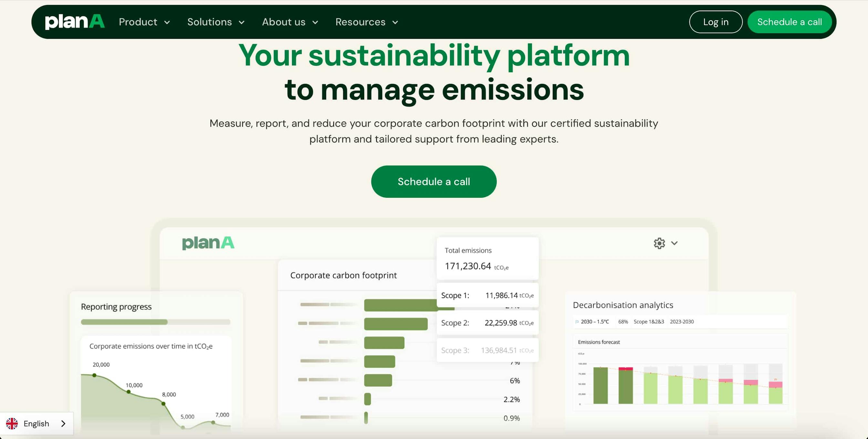The image size is (868, 439).
Task: Click the chevron next to gear icon
Action: [x=674, y=243]
